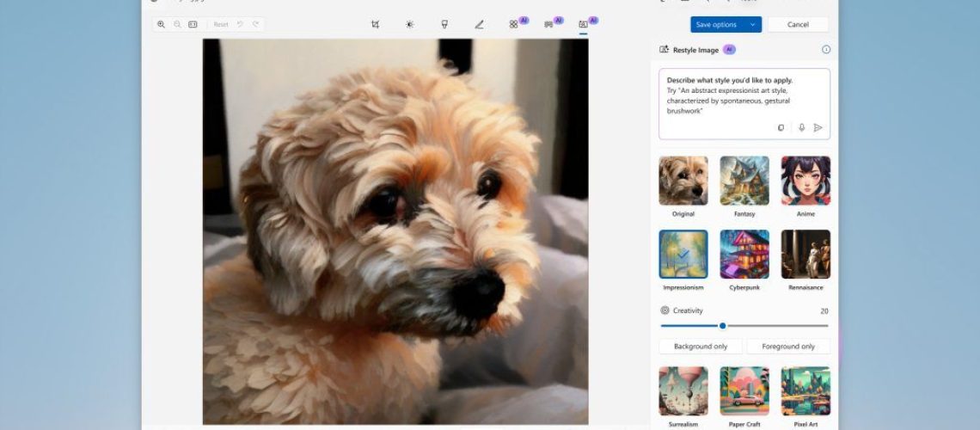Open the AI Erase tool
Screen dimensions: 980x430
pyautogui.click(x=514, y=24)
